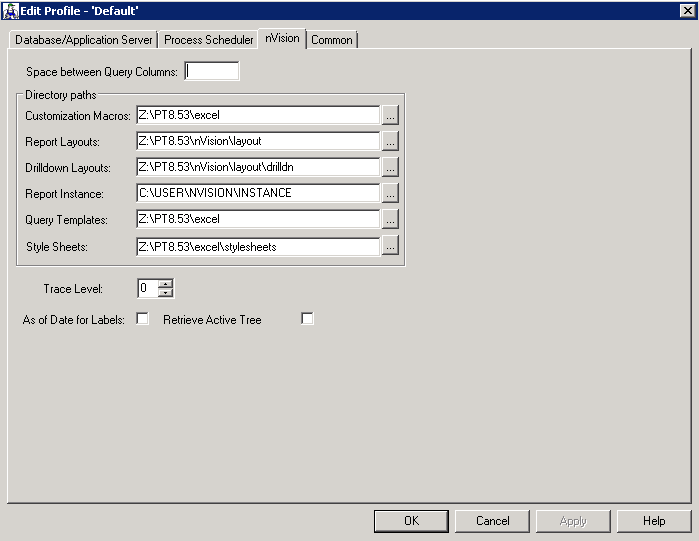699x541 pixels.
Task: Browse for the Report Instance directory
Action: [x=390, y=193]
